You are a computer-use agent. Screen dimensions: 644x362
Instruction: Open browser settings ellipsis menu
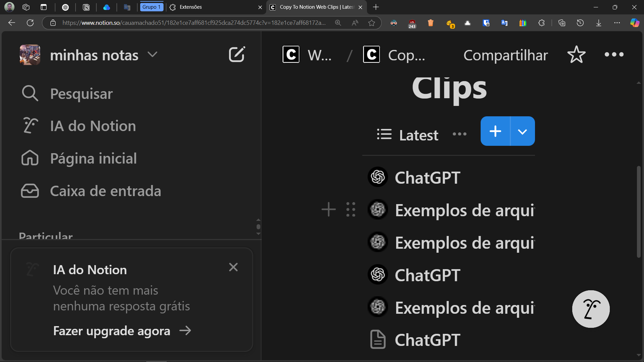click(617, 23)
